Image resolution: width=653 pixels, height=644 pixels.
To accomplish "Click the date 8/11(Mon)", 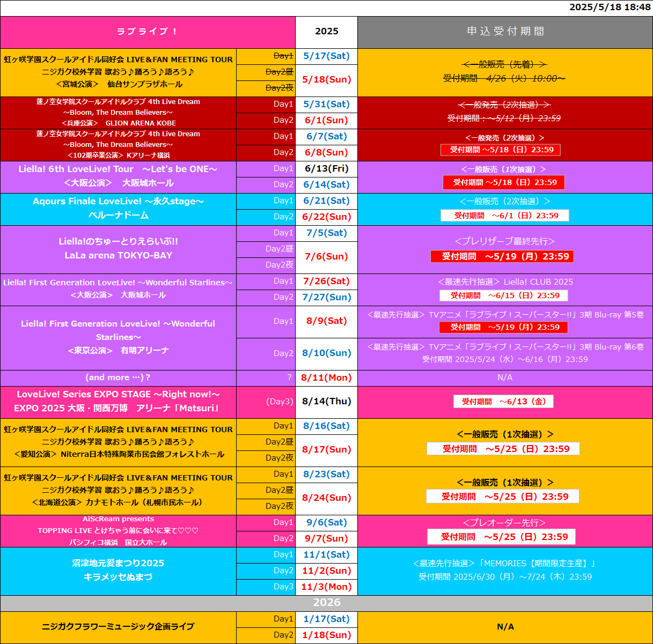I will coord(326,378).
